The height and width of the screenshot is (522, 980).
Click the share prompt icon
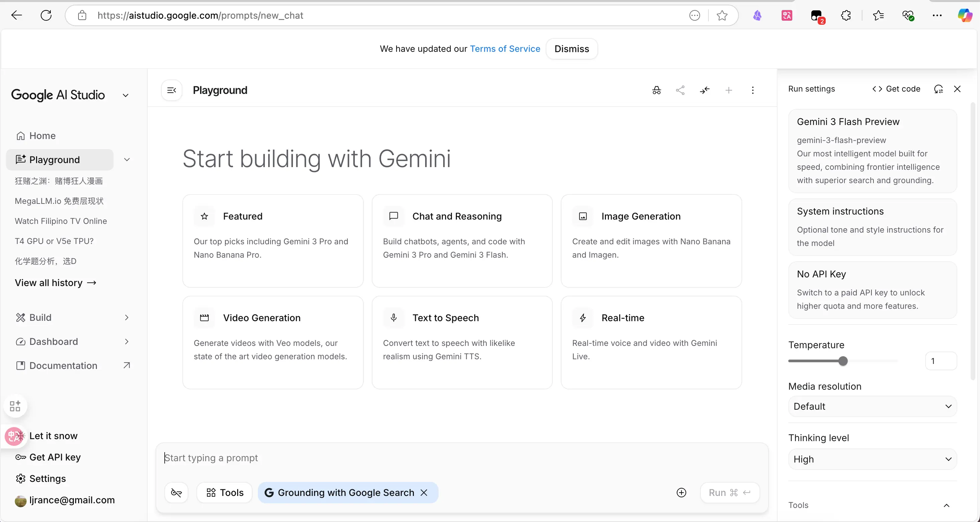(x=680, y=90)
